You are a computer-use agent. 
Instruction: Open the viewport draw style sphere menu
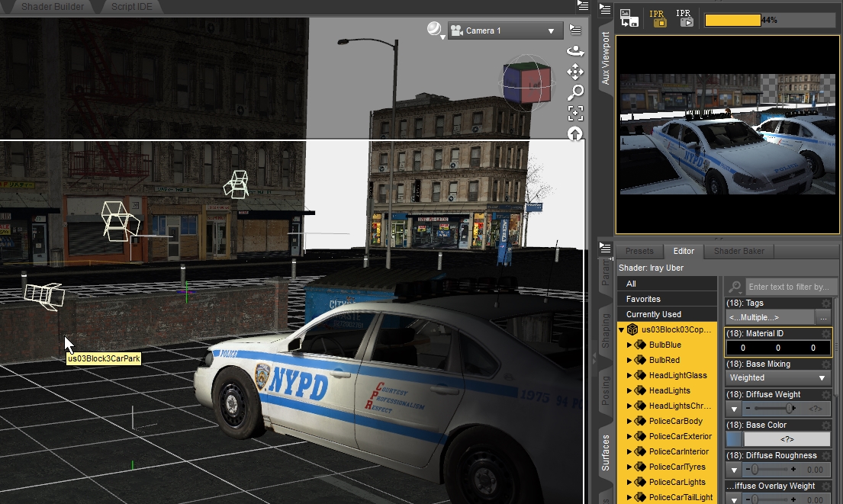435,30
